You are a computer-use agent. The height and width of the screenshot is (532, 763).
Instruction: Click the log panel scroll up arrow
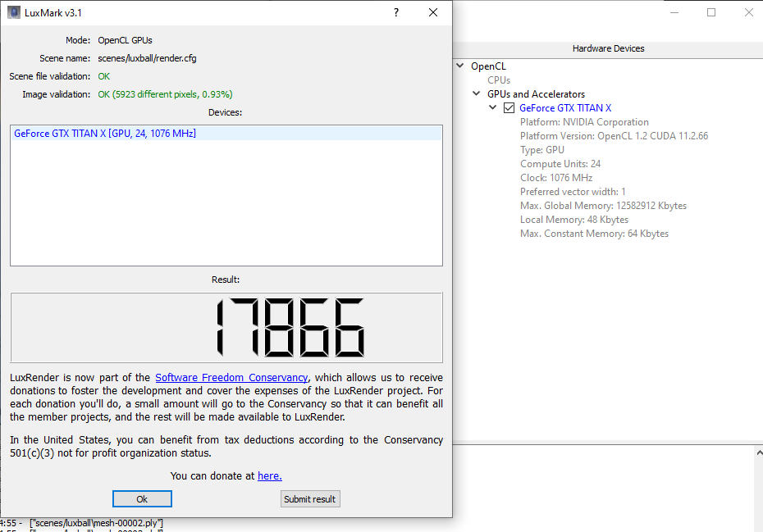(x=759, y=452)
